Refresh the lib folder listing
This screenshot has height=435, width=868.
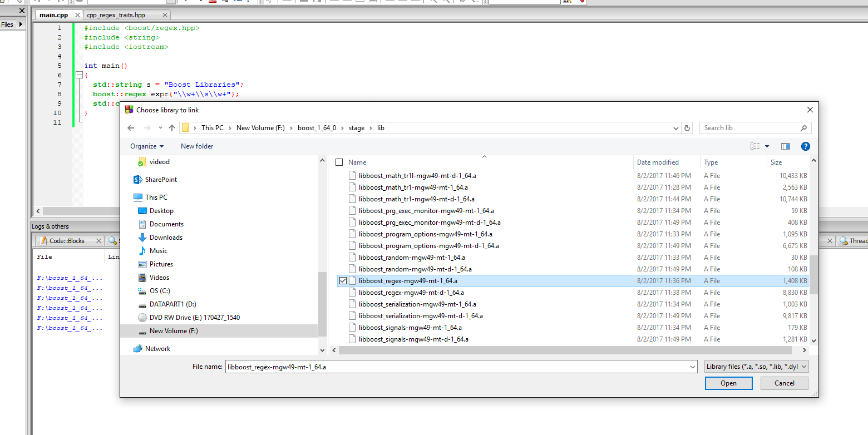click(x=687, y=128)
